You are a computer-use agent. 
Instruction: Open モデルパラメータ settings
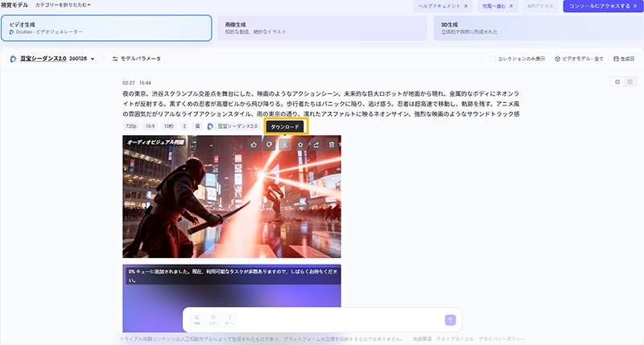tap(136, 59)
